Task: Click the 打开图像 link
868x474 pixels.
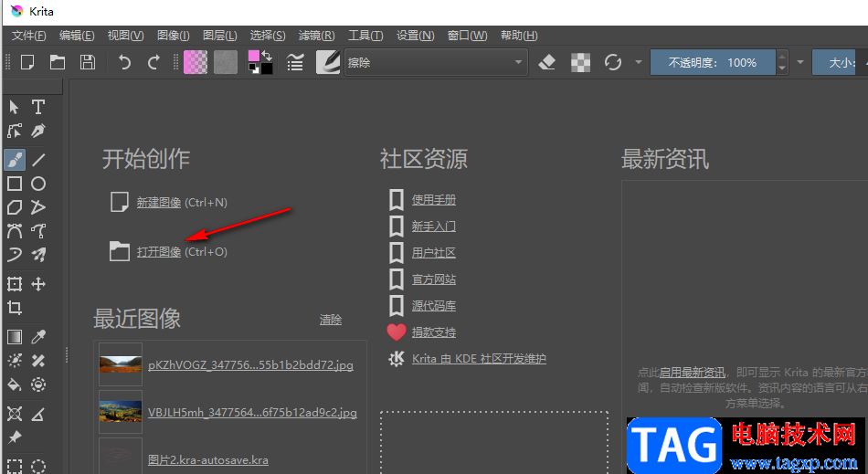Action: (x=159, y=252)
